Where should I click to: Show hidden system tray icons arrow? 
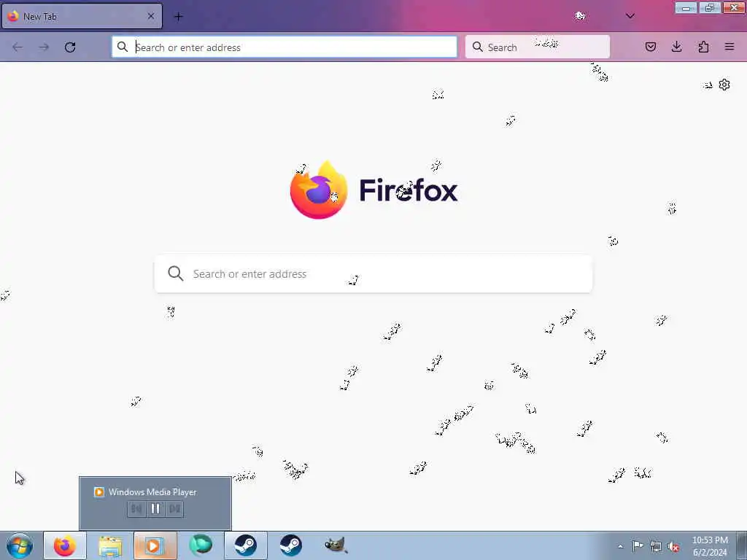[x=620, y=546]
